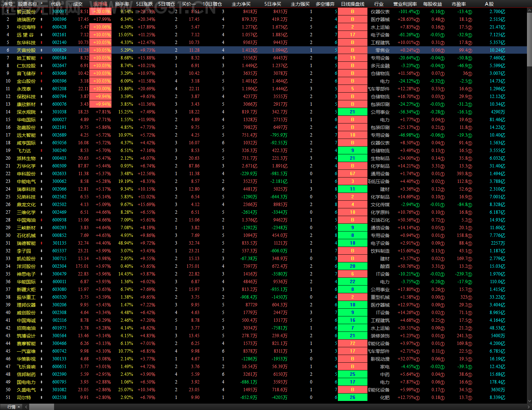Click the 多空博弈 column header

coord(325,4)
